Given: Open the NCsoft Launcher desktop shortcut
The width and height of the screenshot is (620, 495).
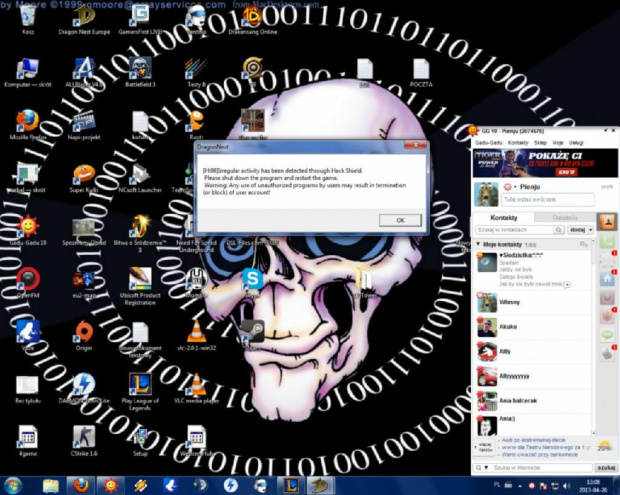Looking at the screenshot, I should pyautogui.click(x=140, y=178).
